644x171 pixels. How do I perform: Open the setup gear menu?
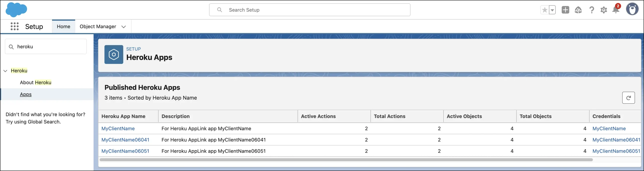[x=603, y=10]
